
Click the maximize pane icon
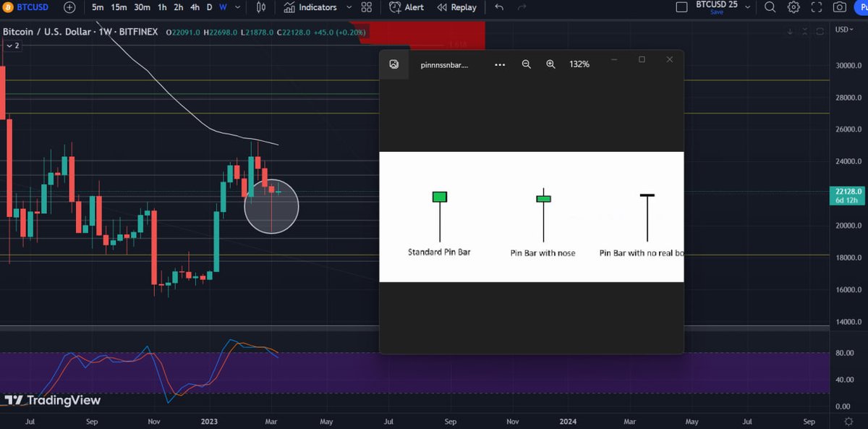point(820,33)
